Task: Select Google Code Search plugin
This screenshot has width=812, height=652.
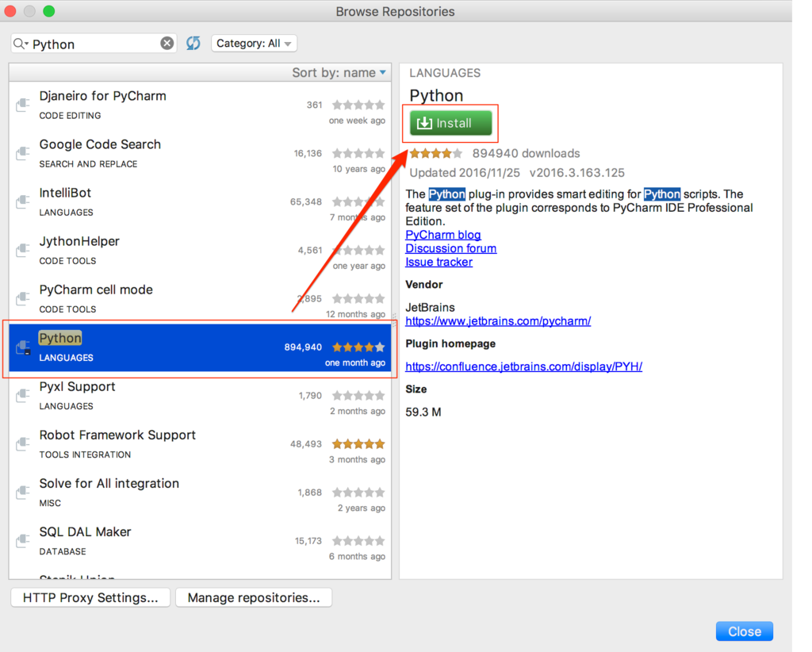Action: [200, 154]
